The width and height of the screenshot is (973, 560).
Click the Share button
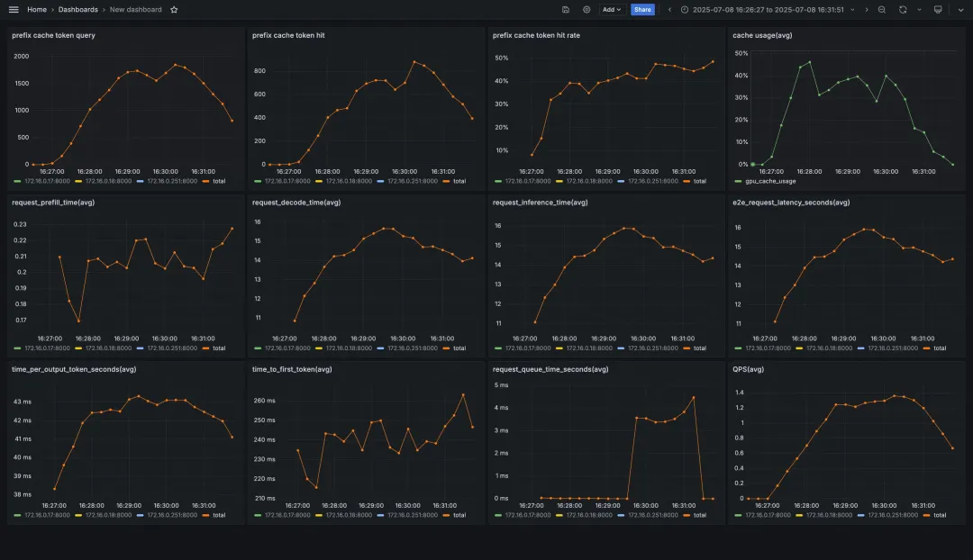click(x=642, y=9)
